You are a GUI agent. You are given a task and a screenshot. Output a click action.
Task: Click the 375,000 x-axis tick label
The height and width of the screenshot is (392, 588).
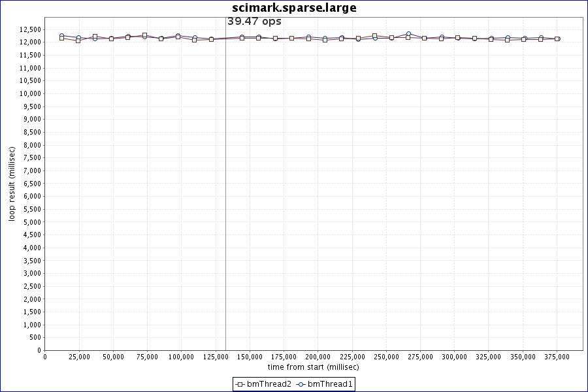tap(557, 357)
